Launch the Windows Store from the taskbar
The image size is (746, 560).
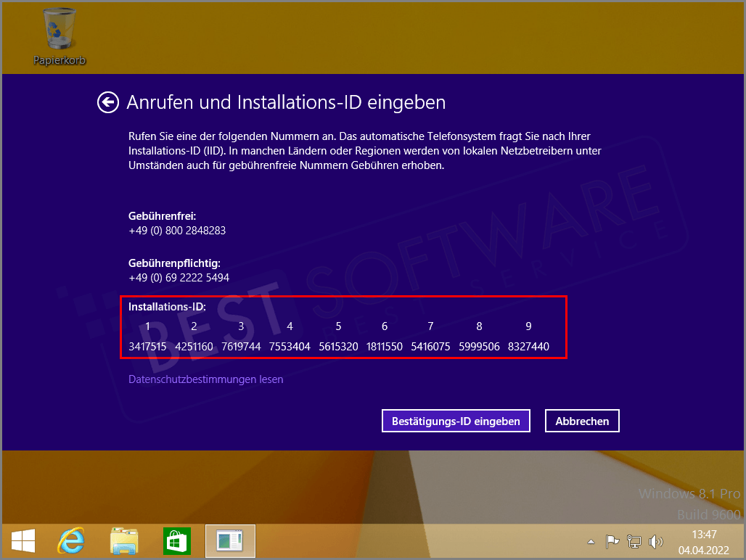(176, 541)
